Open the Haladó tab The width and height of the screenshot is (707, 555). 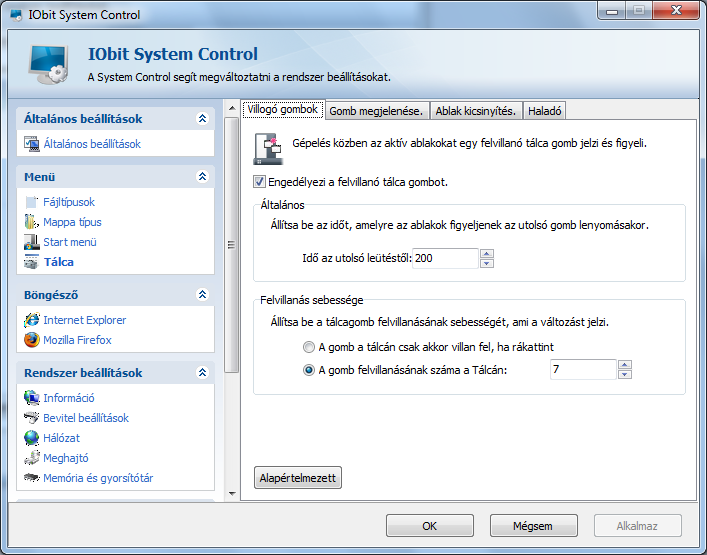[x=544, y=111]
